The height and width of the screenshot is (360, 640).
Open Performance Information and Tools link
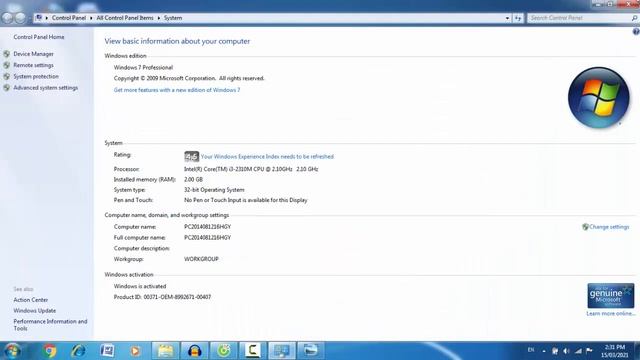point(50,325)
